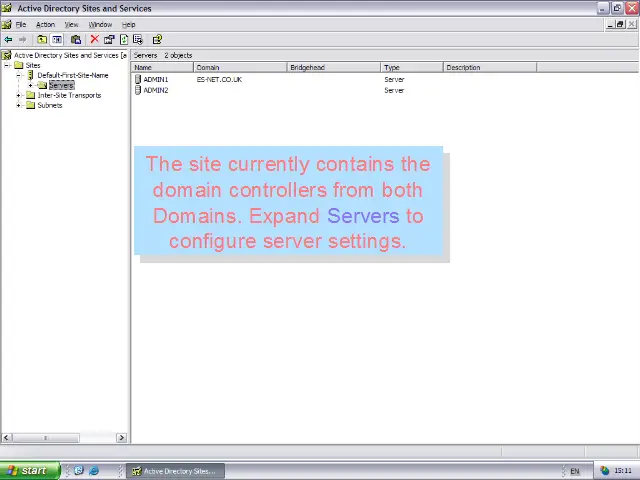The height and width of the screenshot is (480, 640).
Task: Click the Up One Level folder icon
Action: pos(42,40)
